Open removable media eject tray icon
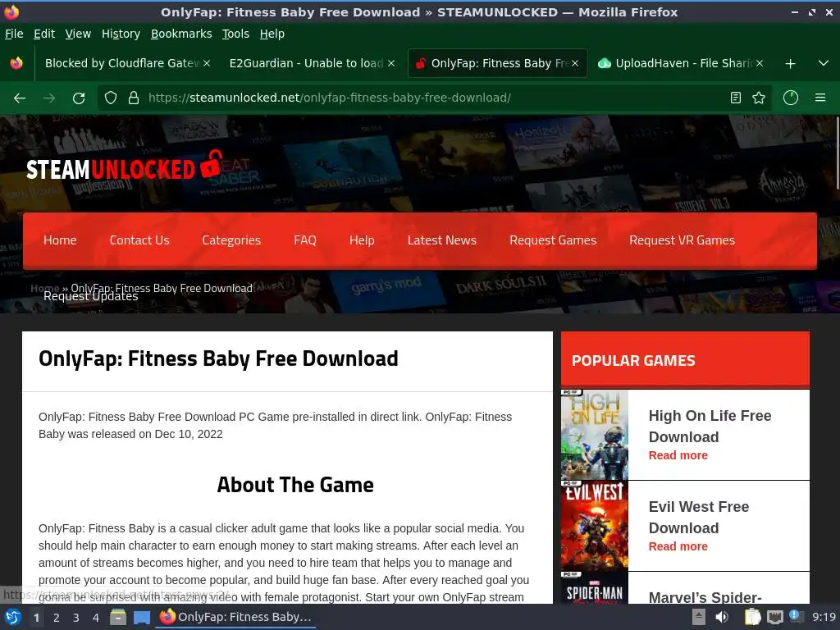Image resolution: width=840 pixels, height=630 pixels. click(699, 617)
